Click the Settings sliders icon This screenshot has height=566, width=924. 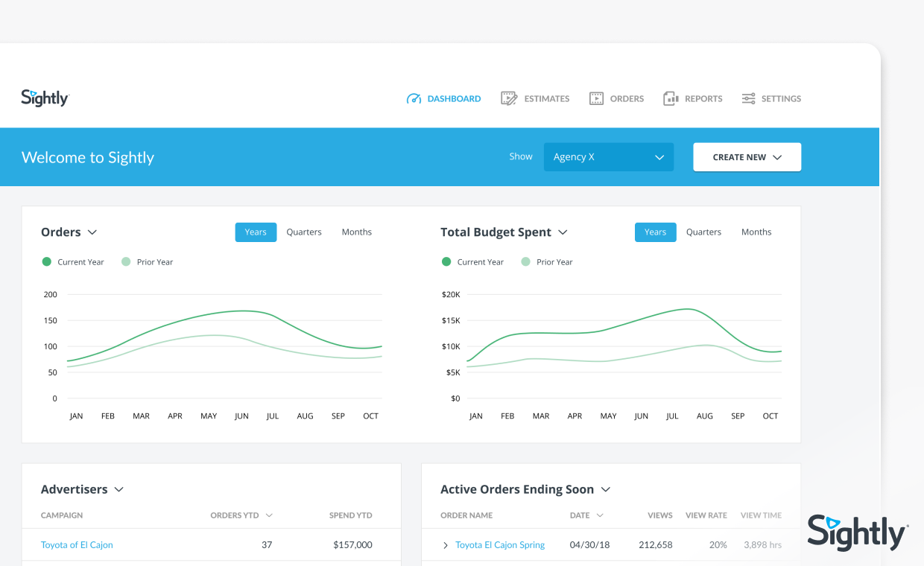click(x=748, y=98)
